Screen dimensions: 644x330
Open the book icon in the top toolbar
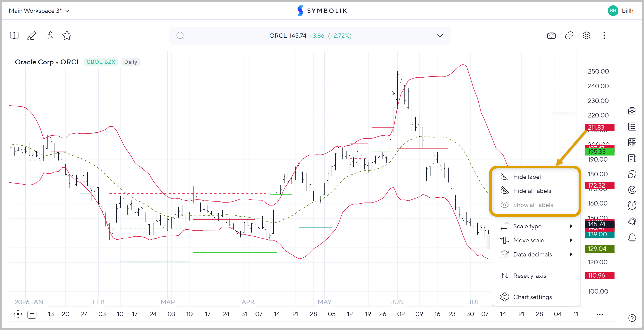14,36
